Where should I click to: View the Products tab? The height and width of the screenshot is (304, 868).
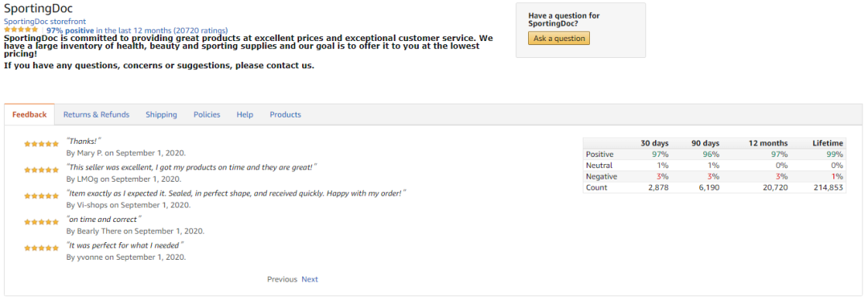(x=285, y=115)
